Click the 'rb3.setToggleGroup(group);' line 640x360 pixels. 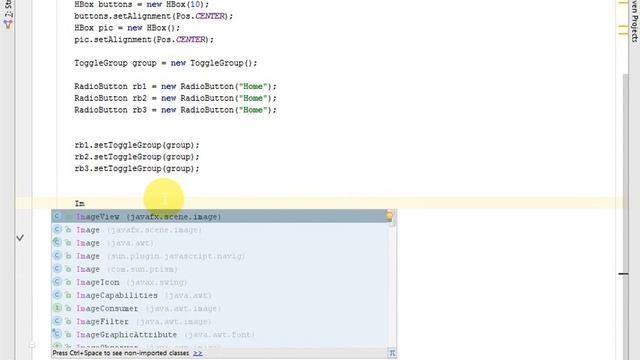click(137, 169)
